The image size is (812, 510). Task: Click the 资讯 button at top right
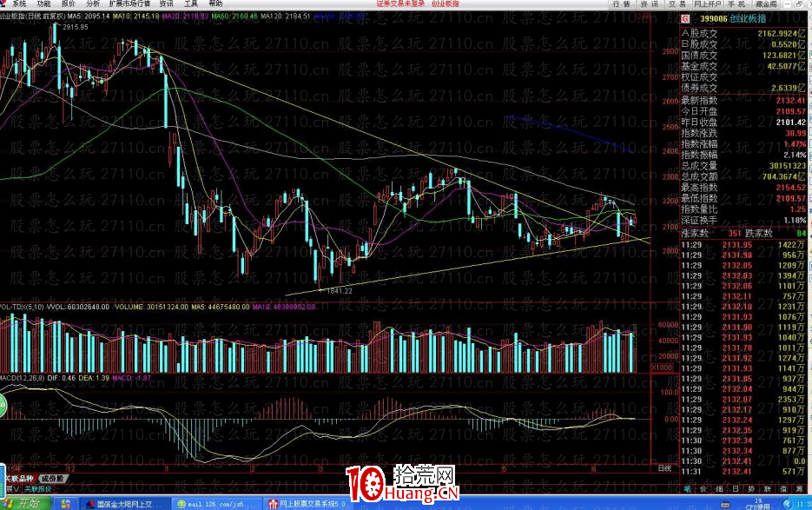point(649,4)
